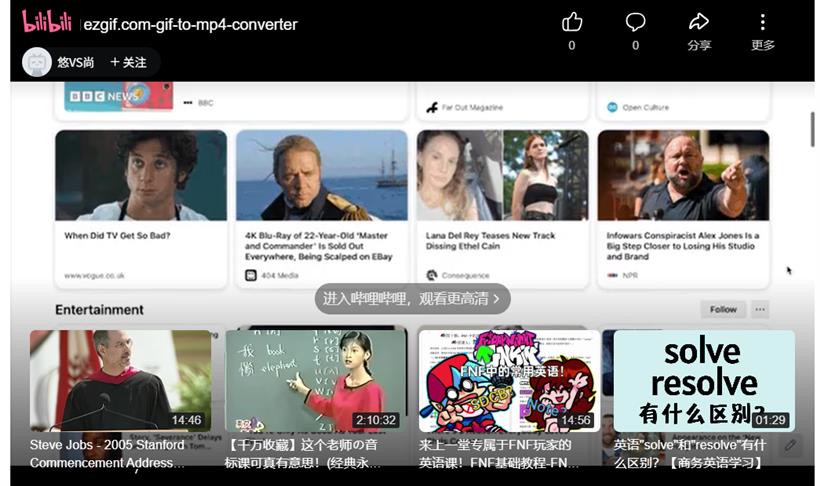Click Lana Del Rey article thumbnail
Viewport: 820px width, 486px height.
pyautogui.click(x=503, y=175)
